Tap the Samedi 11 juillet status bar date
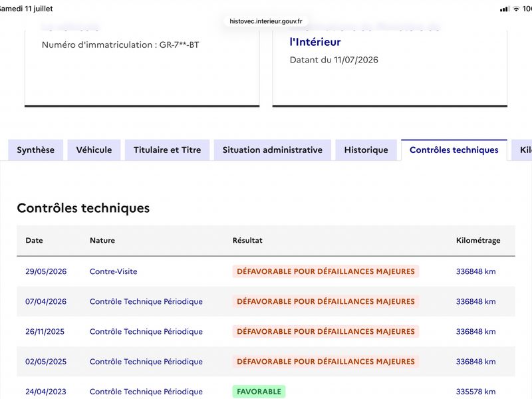The height and width of the screenshot is (399, 532). [26, 9]
